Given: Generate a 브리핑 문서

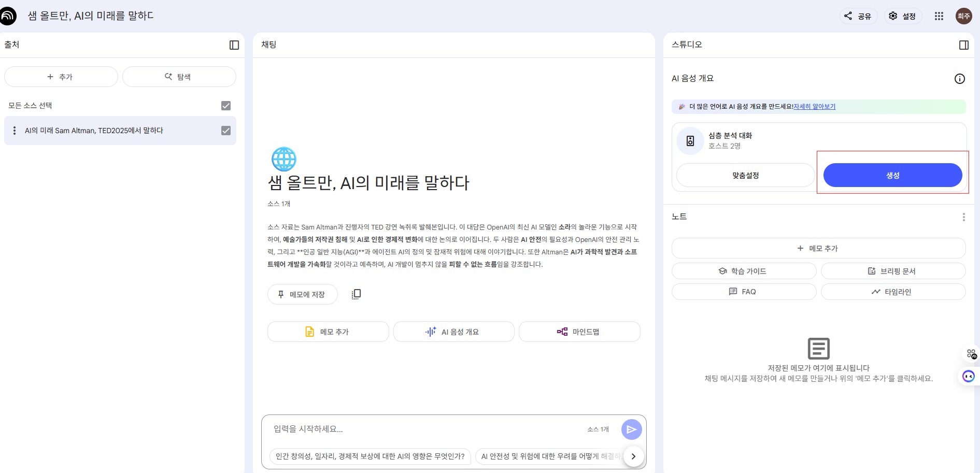Looking at the screenshot, I should (893, 271).
